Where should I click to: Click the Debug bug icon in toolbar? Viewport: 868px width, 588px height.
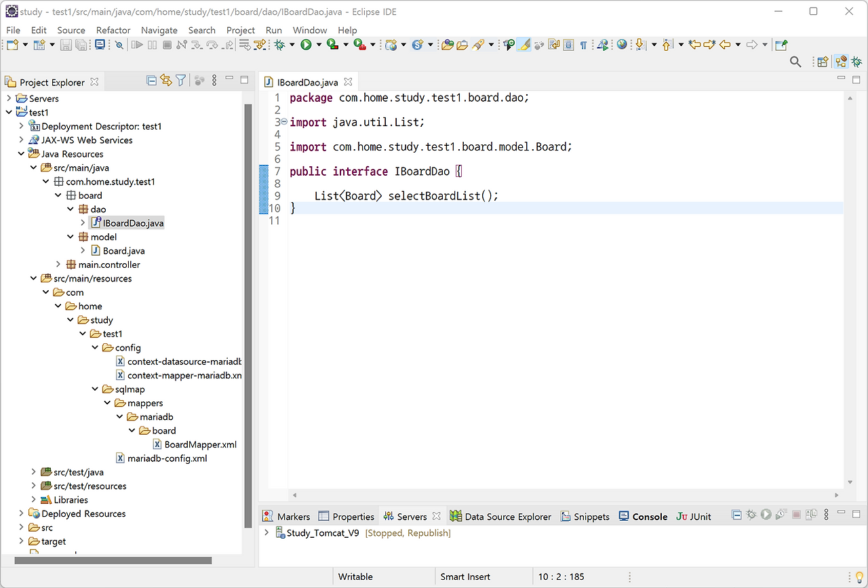279,45
